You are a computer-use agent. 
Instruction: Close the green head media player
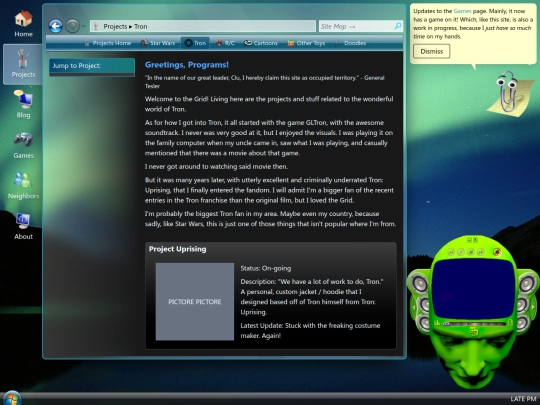476,240
